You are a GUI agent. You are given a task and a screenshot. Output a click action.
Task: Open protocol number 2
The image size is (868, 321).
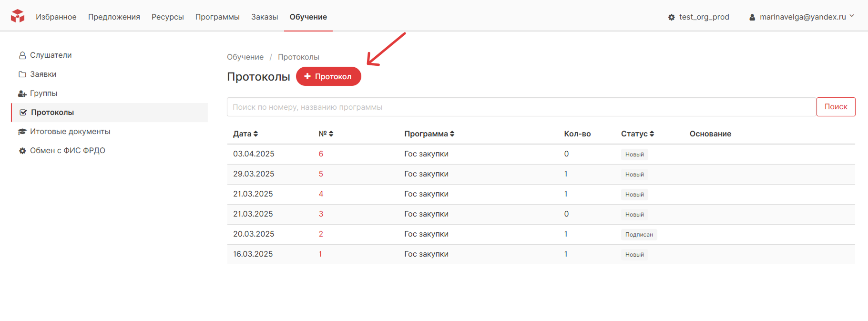click(321, 234)
